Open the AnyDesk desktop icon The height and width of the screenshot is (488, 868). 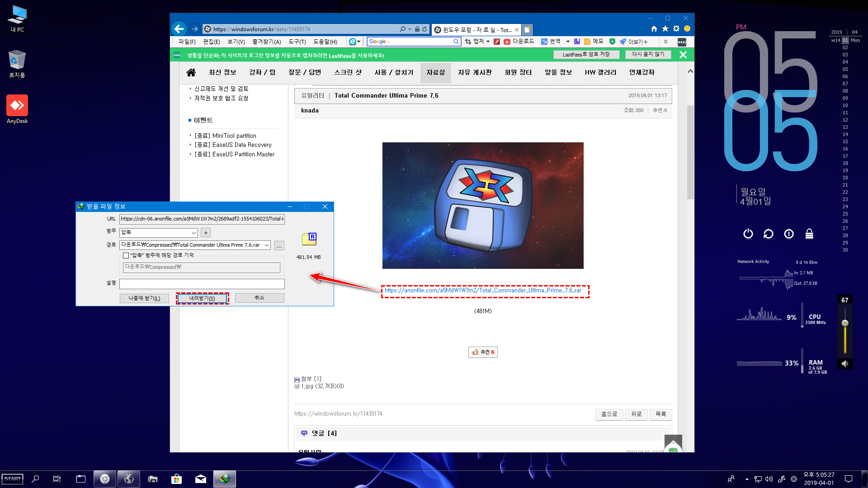(x=17, y=109)
